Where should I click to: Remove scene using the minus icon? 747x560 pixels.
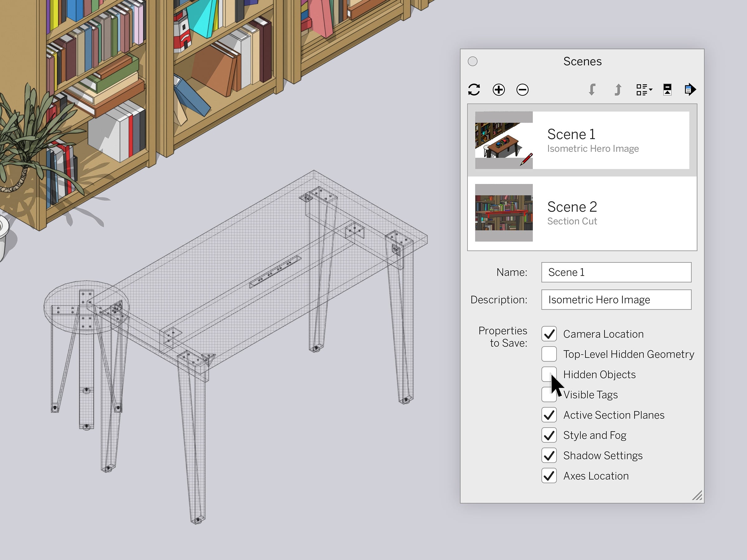(x=522, y=90)
